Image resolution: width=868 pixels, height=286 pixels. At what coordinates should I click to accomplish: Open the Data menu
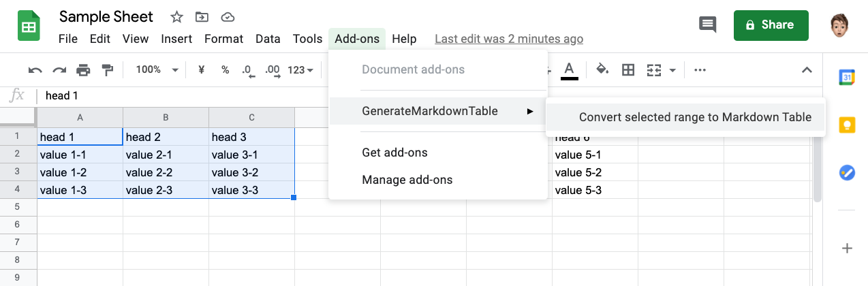268,39
